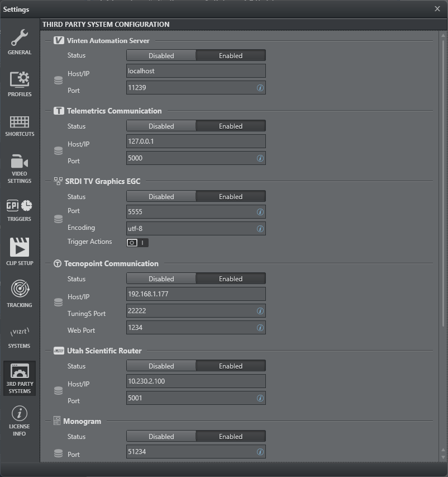Show info for SRDI port 5555
Viewport: 448px width, 477px height.
(260, 212)
